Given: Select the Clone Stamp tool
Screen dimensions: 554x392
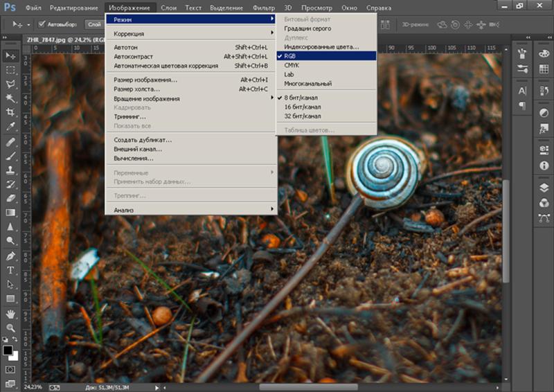Looking at the screenshot, I should pos(10,170).
